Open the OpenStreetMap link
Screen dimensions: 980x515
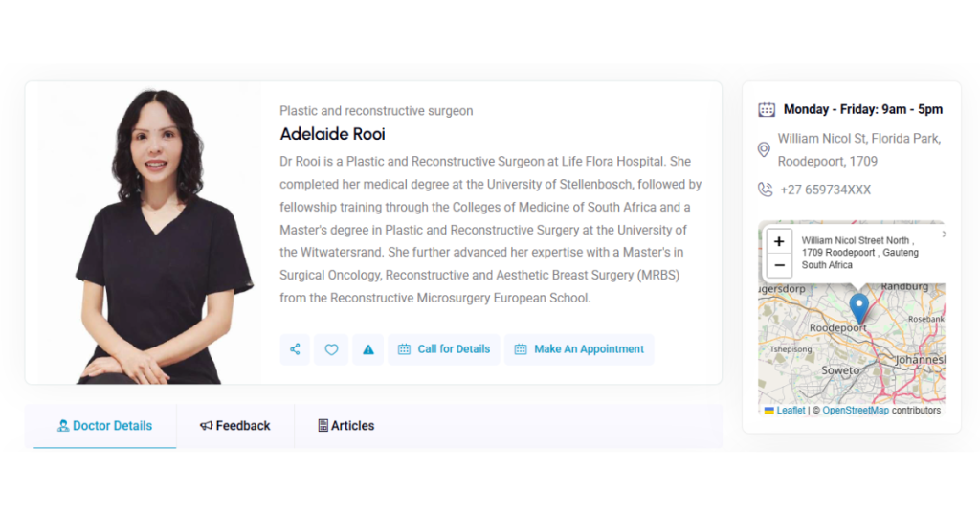(x=856, y=411)
